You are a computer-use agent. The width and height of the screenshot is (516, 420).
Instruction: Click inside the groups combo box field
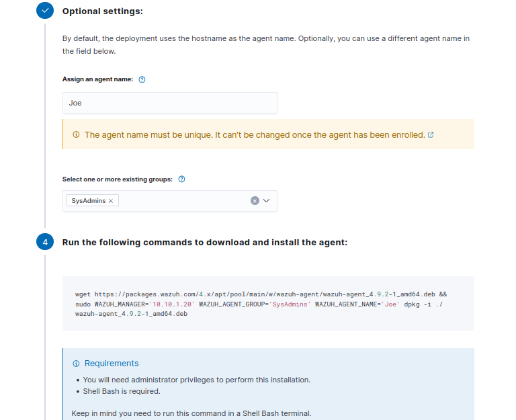[x=181, y=201]
